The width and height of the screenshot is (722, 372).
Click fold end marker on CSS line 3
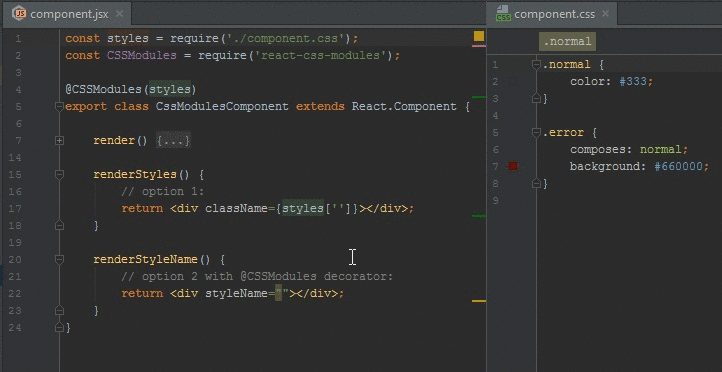tap(536, 98)
